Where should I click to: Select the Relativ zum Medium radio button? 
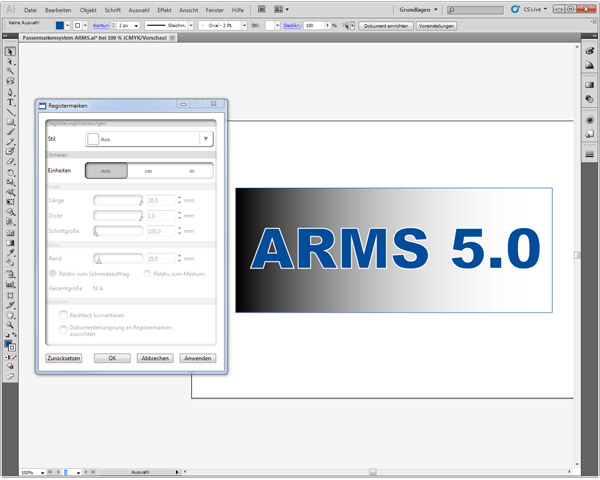pos(147,273)
